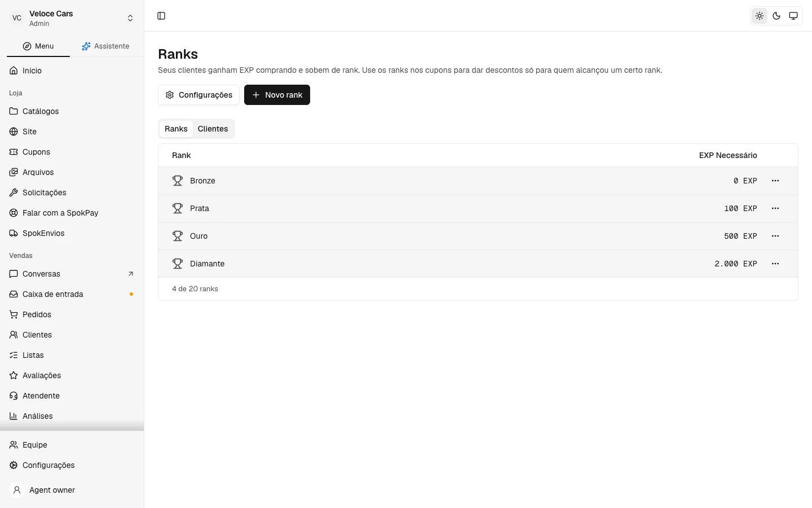Open Atendente headset icon

pos(14,396)
